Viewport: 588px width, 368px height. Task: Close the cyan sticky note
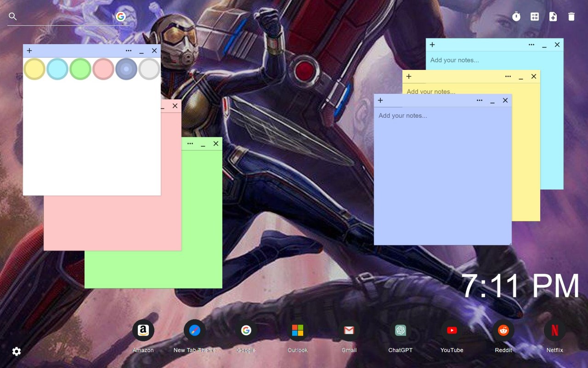pos(557,45)
